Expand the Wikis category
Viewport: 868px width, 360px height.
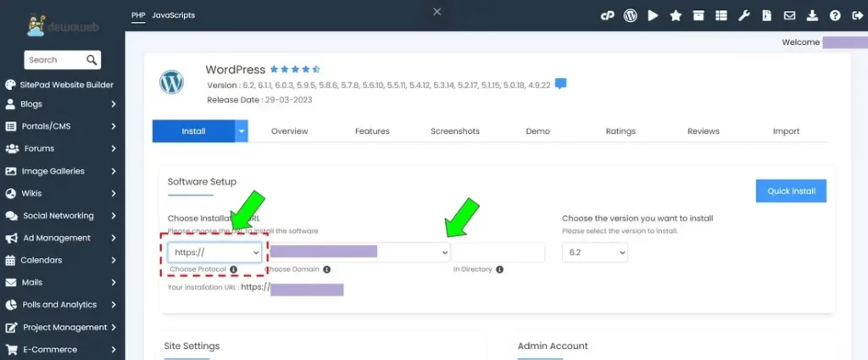(x=61, y=193)
